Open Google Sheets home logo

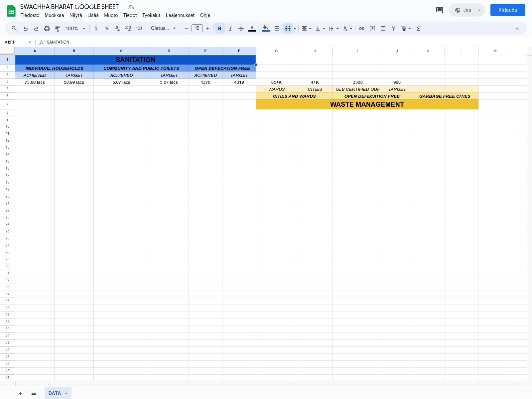click(11, 11)
